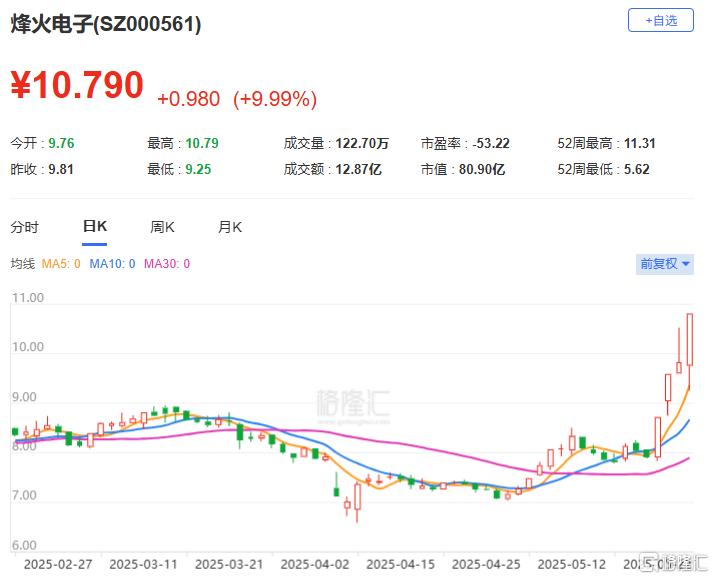Screen dimensions: 714x579
Task: Click the 2025-02-27 date axis label
Action: 58,564
